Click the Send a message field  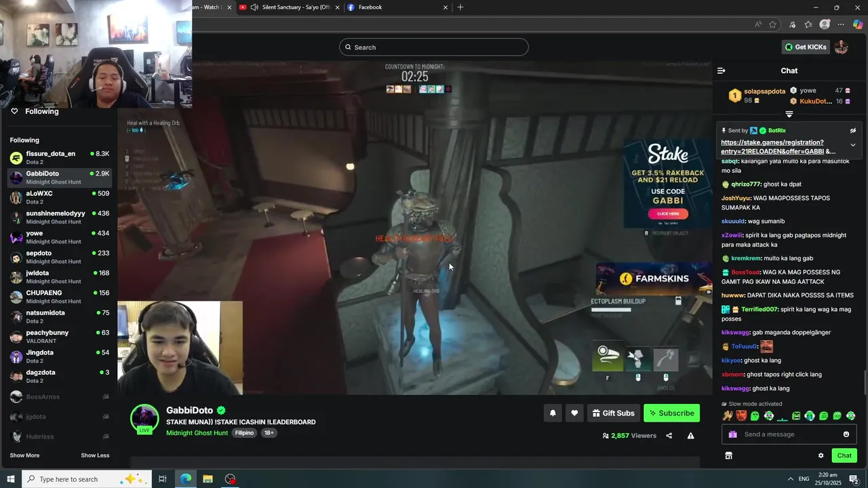[x=789, y=434]
